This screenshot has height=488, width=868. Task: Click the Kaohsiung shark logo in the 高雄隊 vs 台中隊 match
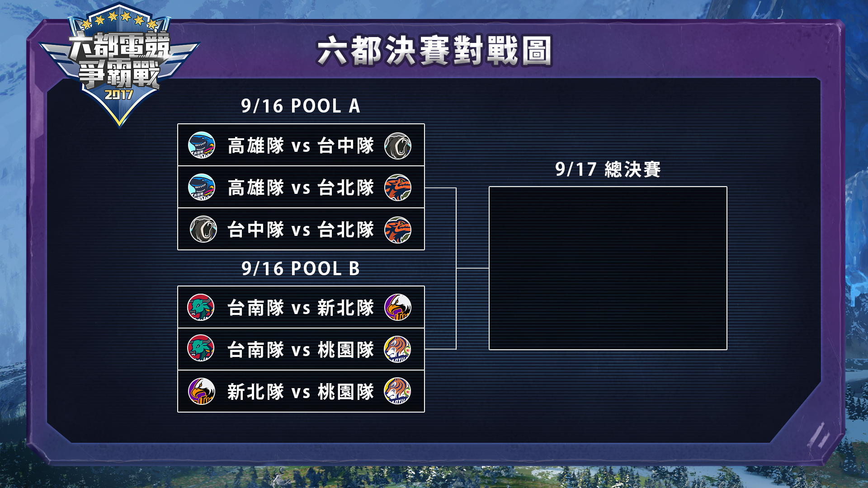click(202, 145)
